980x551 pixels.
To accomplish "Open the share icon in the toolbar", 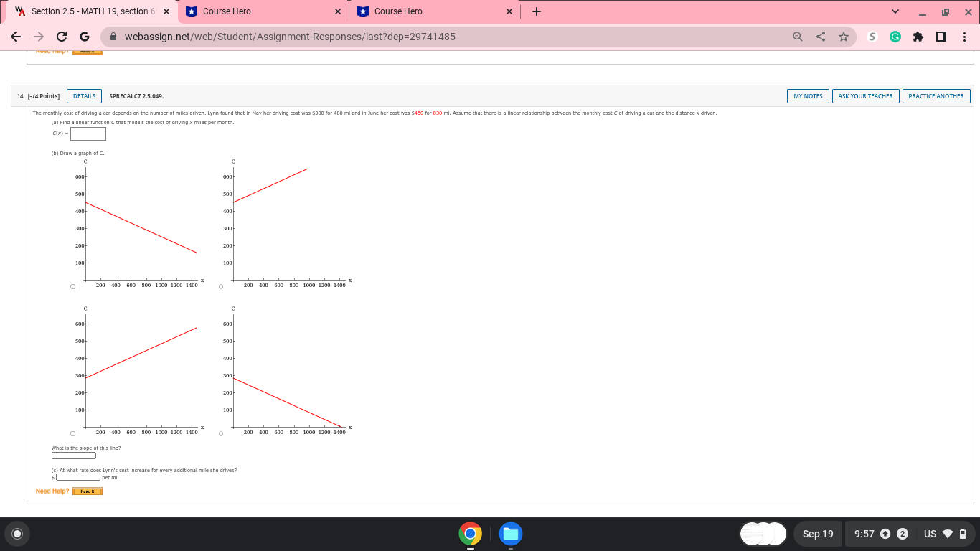I will pyautogui.click(x=820, y=37).
